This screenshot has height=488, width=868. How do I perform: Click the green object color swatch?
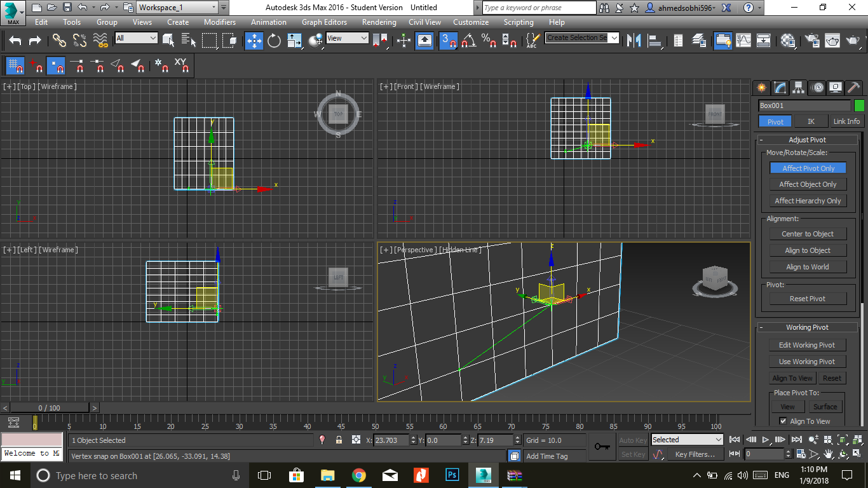pyautogui.click(x=859, y=105)
